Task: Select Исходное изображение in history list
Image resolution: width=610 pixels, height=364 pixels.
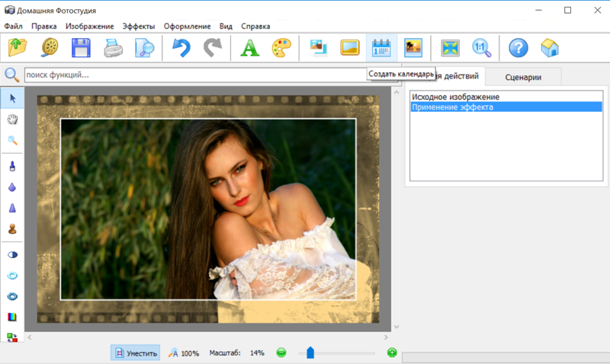Action: [455, 97]
